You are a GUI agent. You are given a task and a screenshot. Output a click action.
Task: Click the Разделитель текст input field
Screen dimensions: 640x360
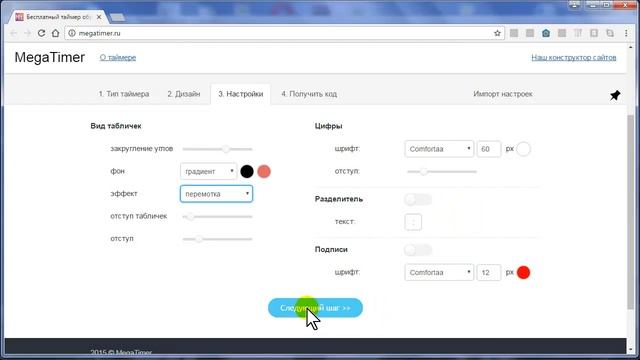[x=413, y=222]
